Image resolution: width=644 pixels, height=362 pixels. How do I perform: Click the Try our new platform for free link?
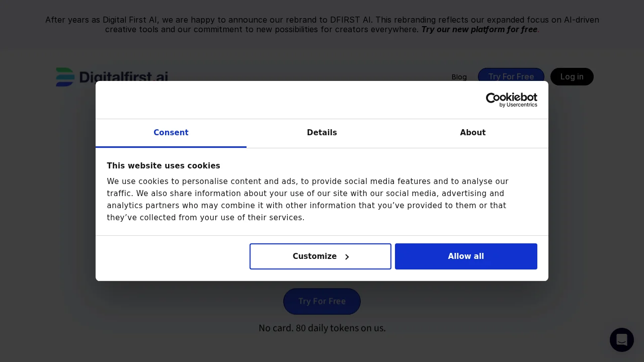click(479, 30)
